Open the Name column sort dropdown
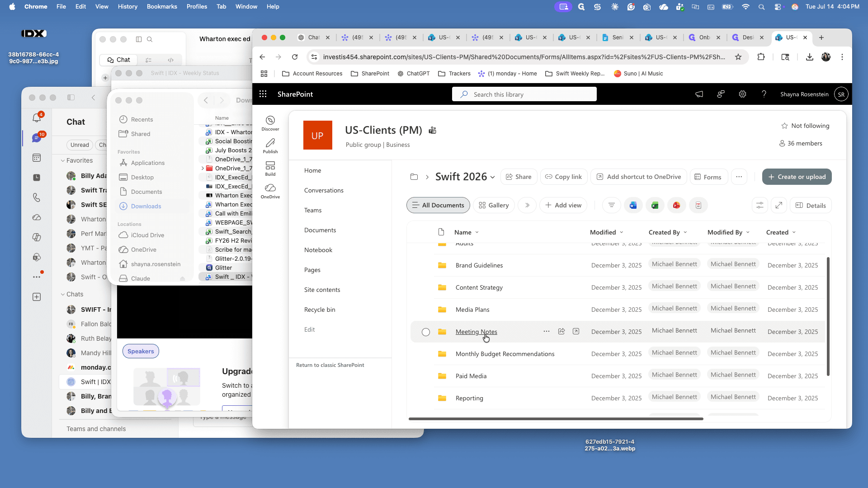Viewport: 868px width, 488px height. pyautogui.click(x=477, y=232)
